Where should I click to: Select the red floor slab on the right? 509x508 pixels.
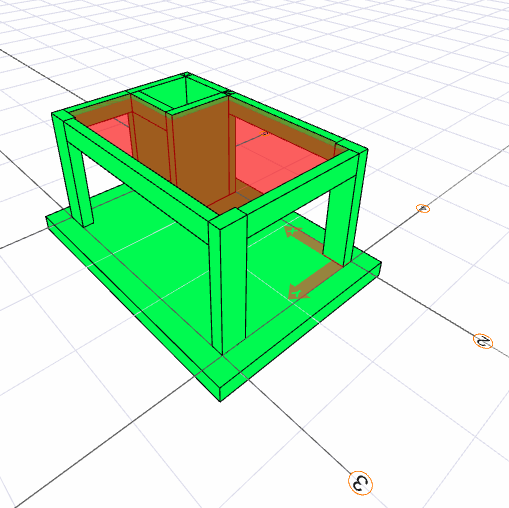277,157
